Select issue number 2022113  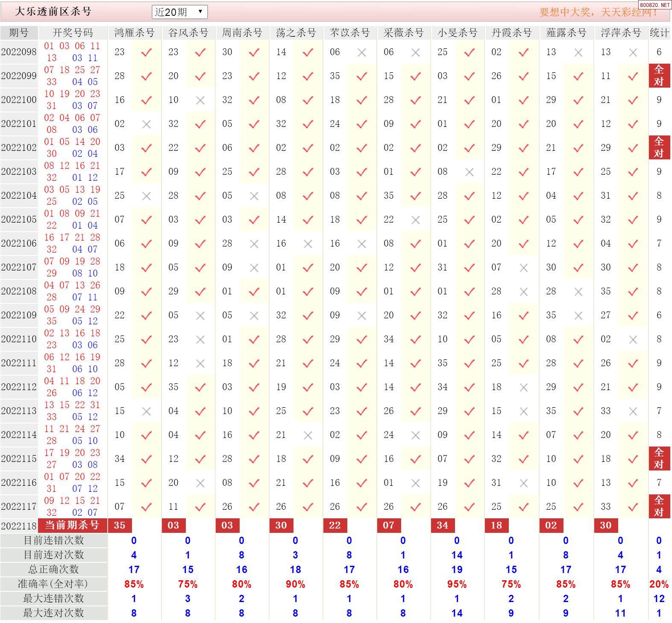[19, 411]
